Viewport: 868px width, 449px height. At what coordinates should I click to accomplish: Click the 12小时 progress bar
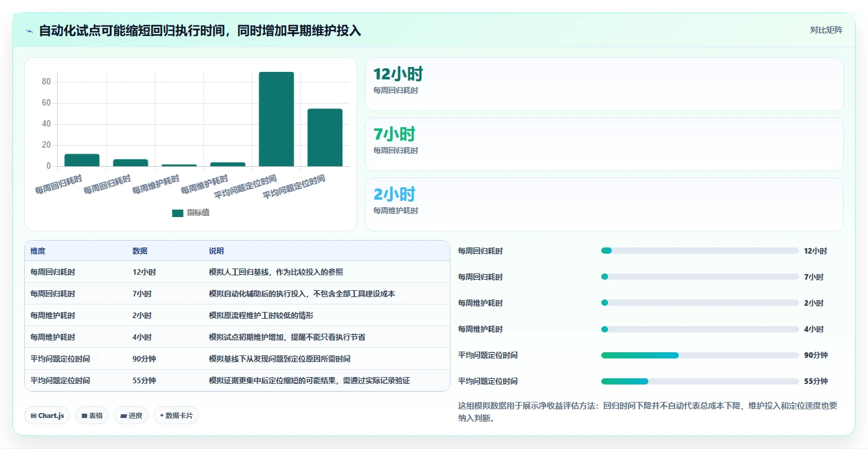700,251
